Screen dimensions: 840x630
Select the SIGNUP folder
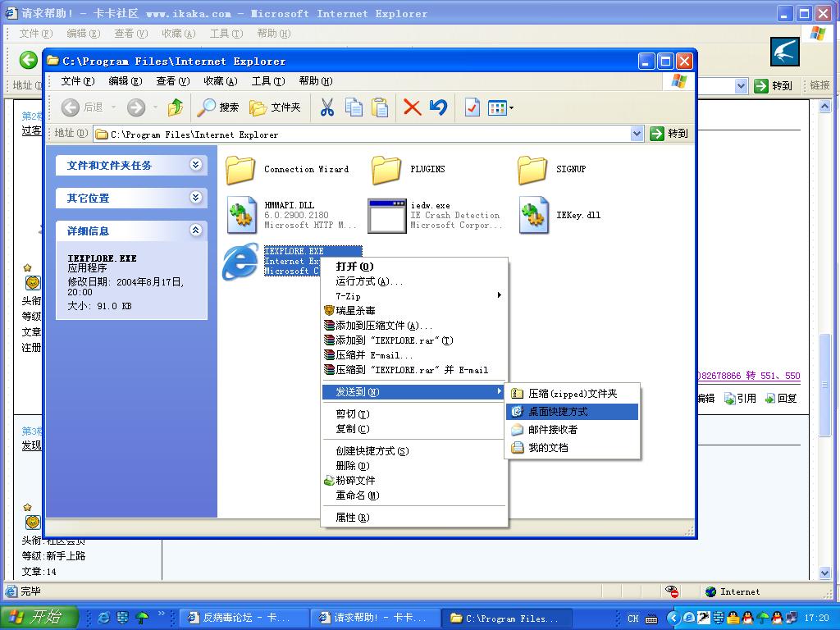click(x=532, y=169)
